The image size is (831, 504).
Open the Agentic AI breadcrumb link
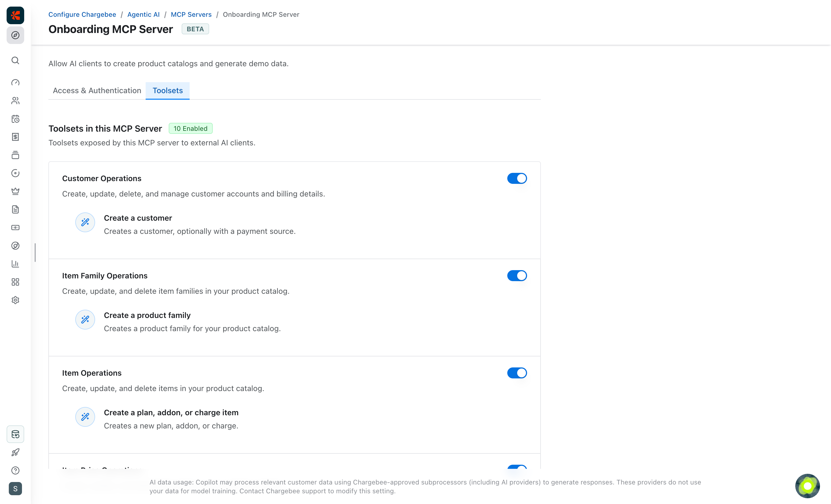pyautogui.click(x=143, y=15)
